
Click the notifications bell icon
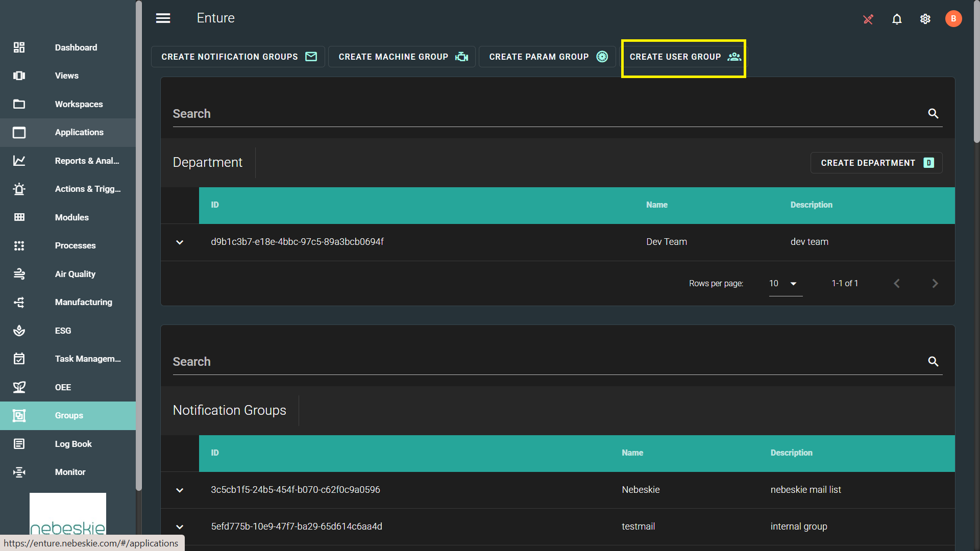(897, 19)
